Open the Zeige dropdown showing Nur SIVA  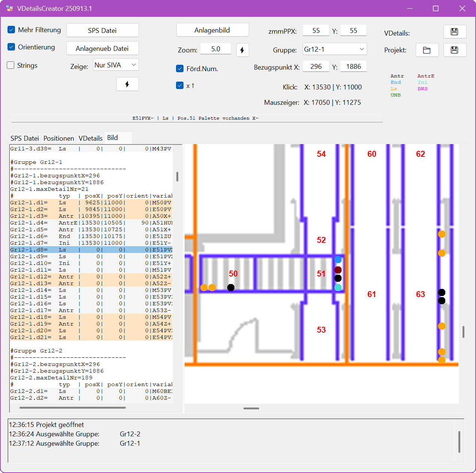coord(115,65)
